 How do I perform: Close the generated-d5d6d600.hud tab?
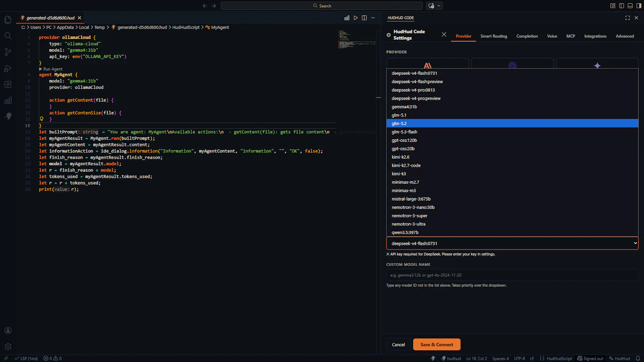click(x=80, y=18)
